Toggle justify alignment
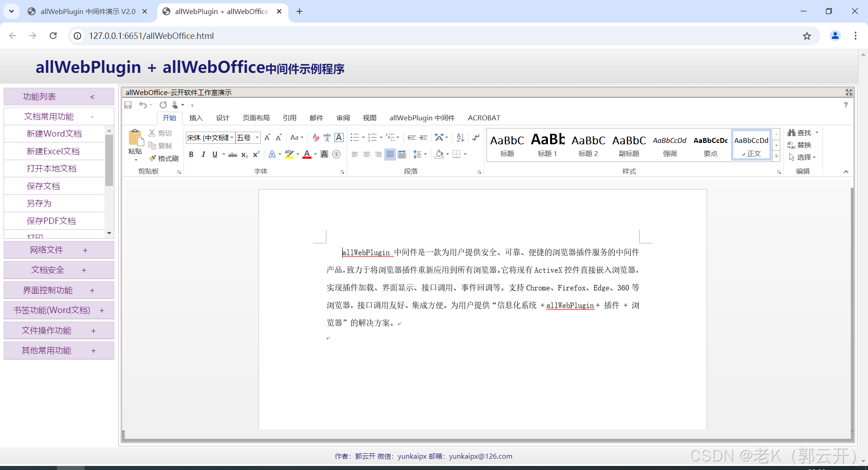This screenshot has width=868, height=470. (x=390, y=154)
